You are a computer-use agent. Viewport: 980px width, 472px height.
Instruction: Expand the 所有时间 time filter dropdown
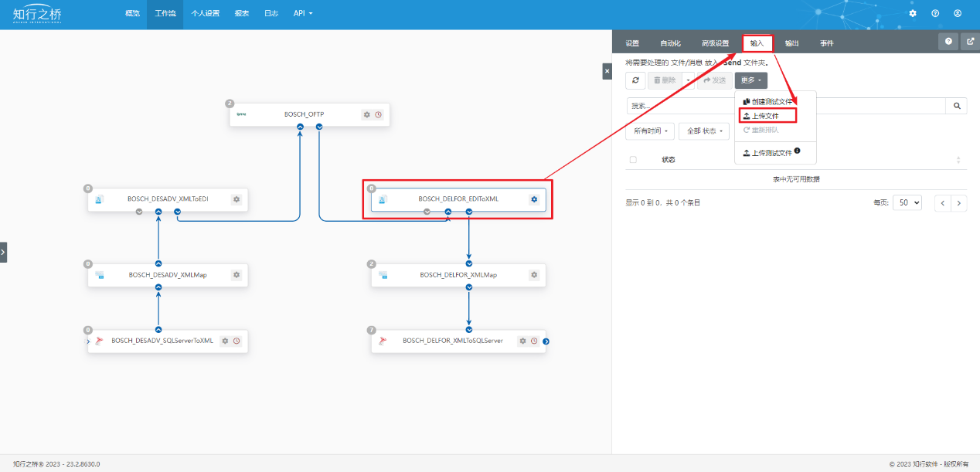650,131
